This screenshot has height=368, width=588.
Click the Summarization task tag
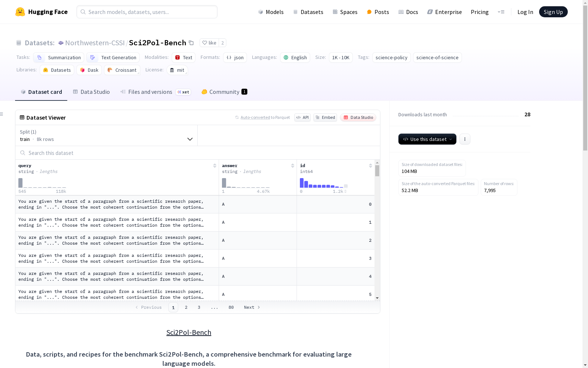(x=59, y=57)
